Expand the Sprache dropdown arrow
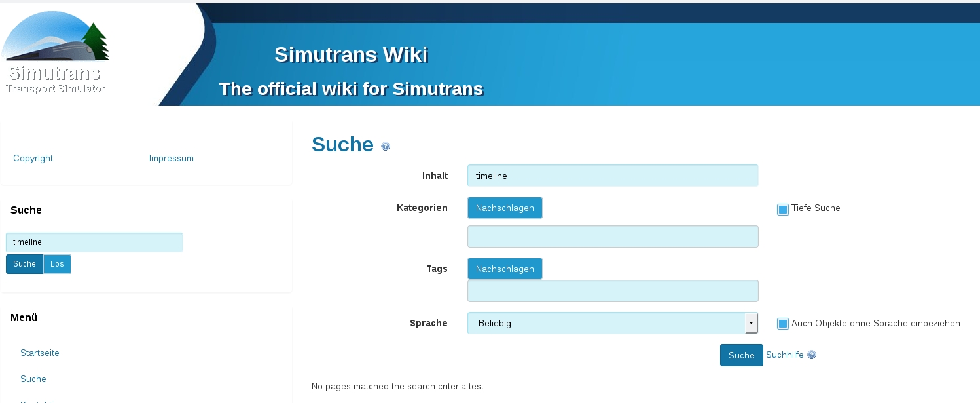The height and width of the screenshot is (403, 980). [x=751, y=323]
